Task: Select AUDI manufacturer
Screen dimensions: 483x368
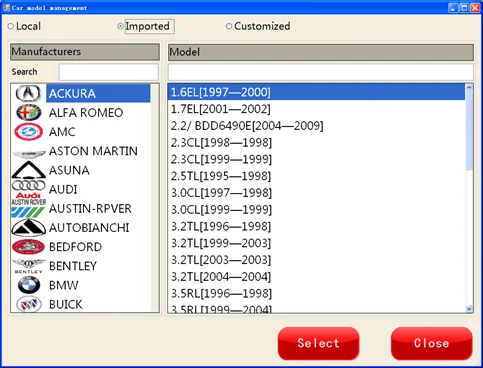Action: tap(63, 189)
